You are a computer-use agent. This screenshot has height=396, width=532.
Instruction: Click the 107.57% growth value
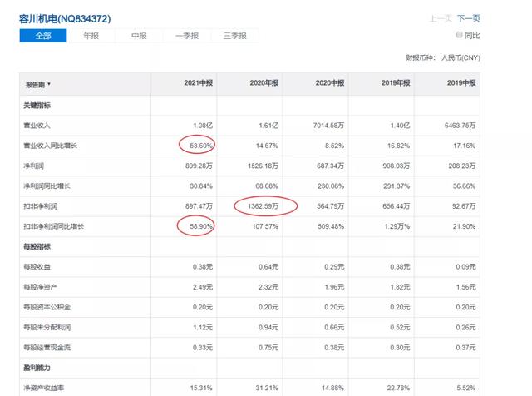[x=265, y=226]
